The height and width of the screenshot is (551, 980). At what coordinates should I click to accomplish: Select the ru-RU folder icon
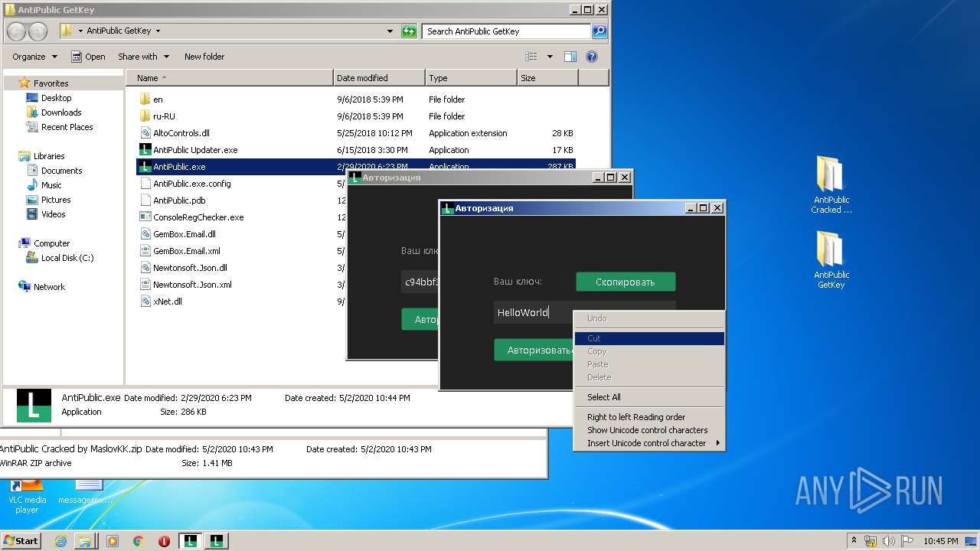tap(145, 116)
